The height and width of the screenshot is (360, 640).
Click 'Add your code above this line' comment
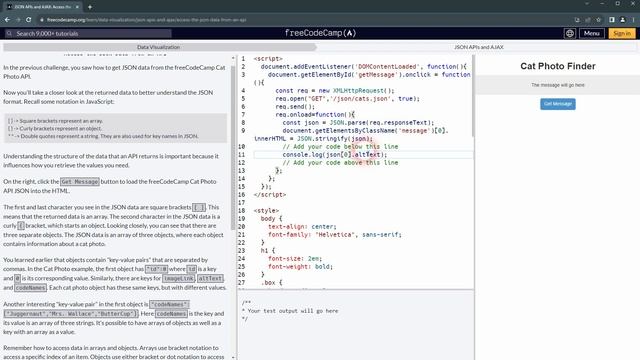pos(340,162)
